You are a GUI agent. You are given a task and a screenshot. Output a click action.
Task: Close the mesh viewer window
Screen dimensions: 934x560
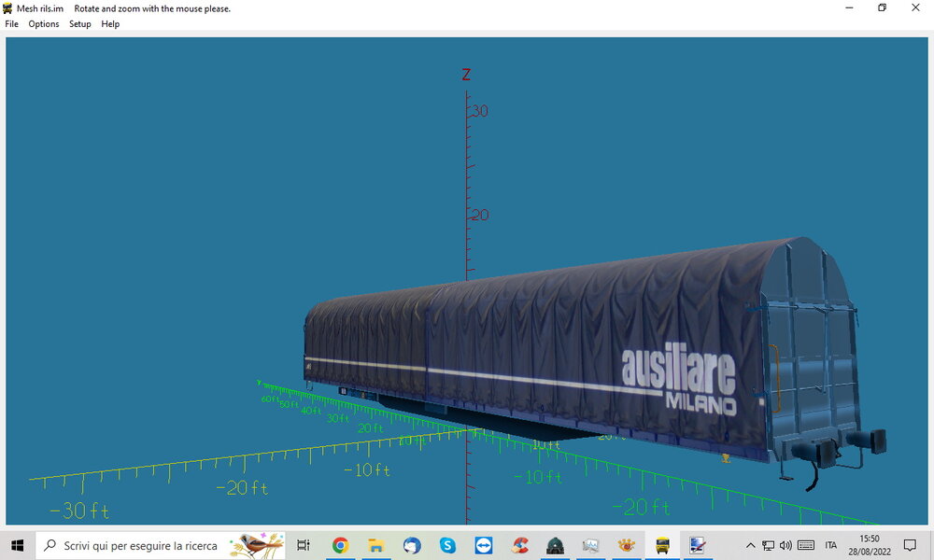pos(915,7)
